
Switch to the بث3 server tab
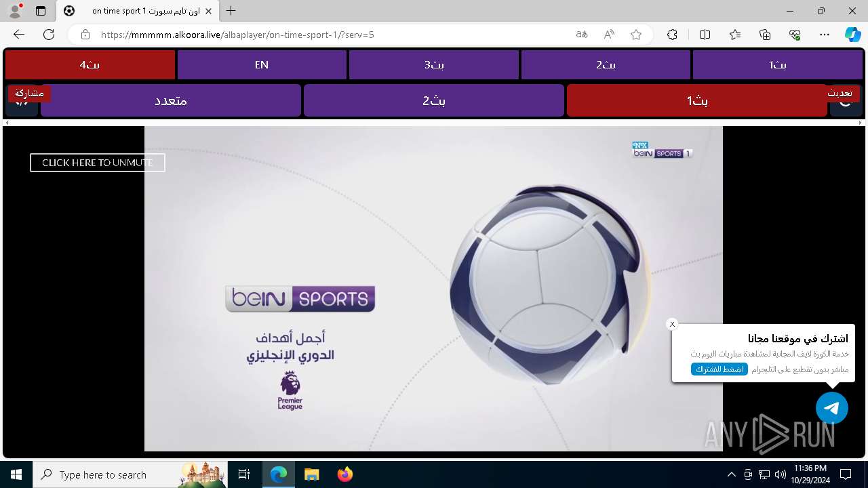click(434, 65)
